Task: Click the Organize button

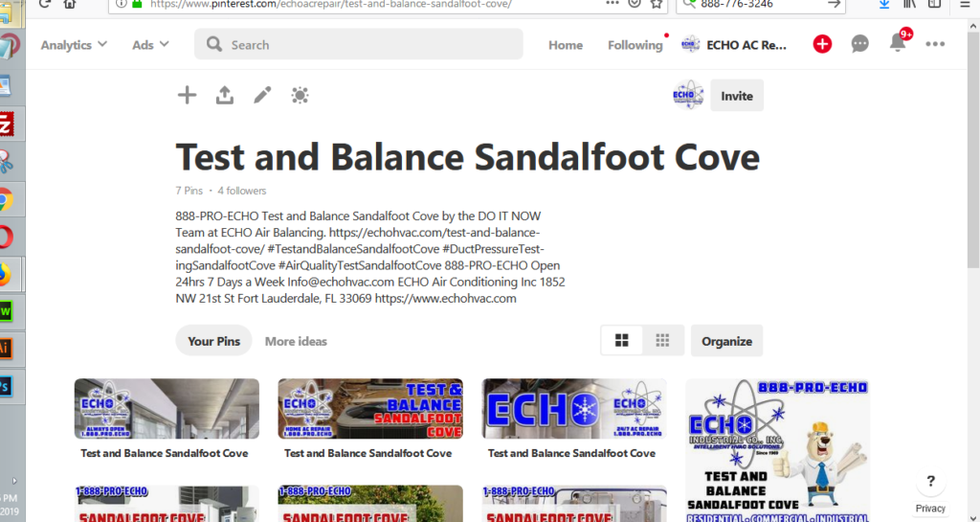Action: tap(726, 341)
